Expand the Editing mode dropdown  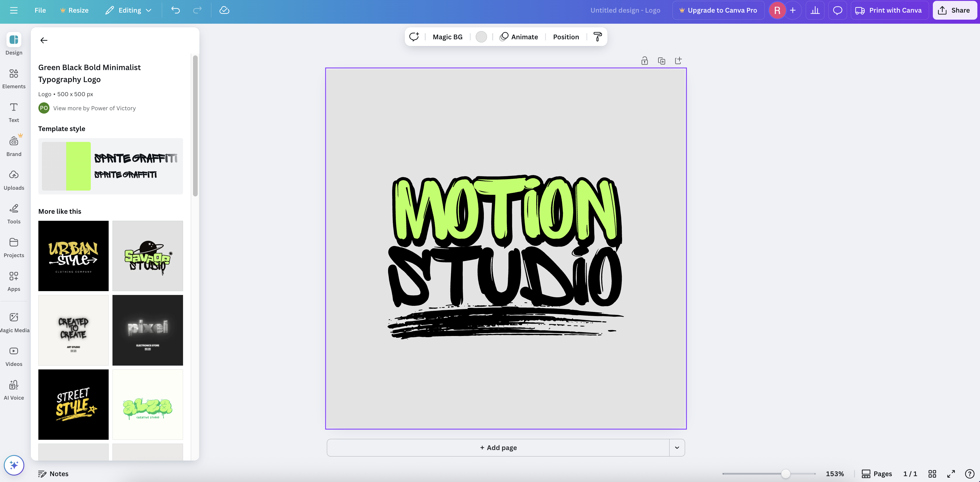pos(128,10)
